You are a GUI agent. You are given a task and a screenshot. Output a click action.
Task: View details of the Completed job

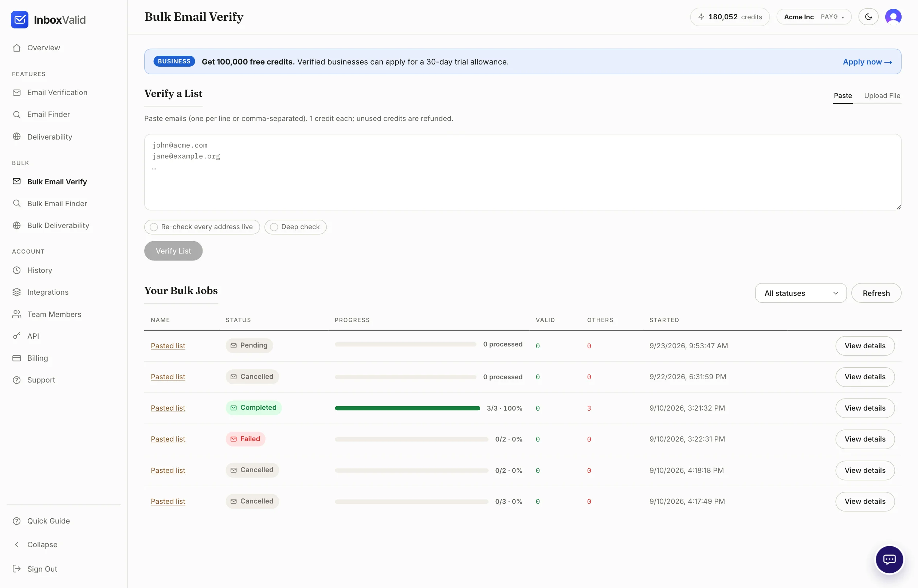click(x=865, y=408)
